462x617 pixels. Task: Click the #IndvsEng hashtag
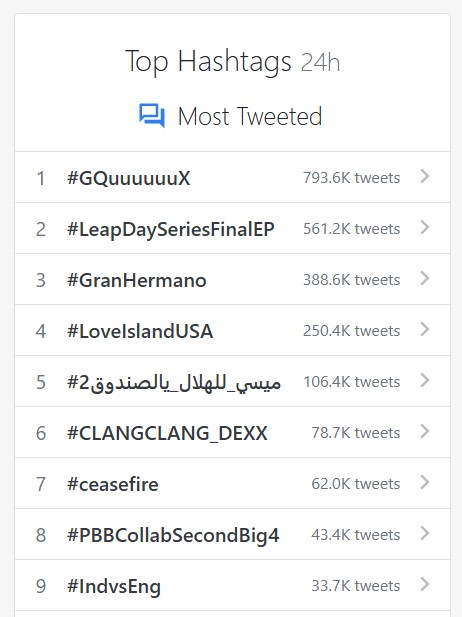click(x=114, y=587)
